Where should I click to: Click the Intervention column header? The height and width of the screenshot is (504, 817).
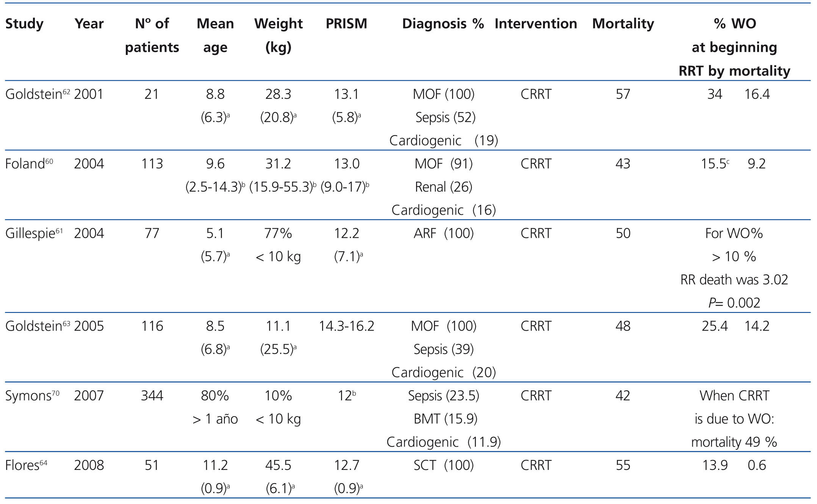535,24
